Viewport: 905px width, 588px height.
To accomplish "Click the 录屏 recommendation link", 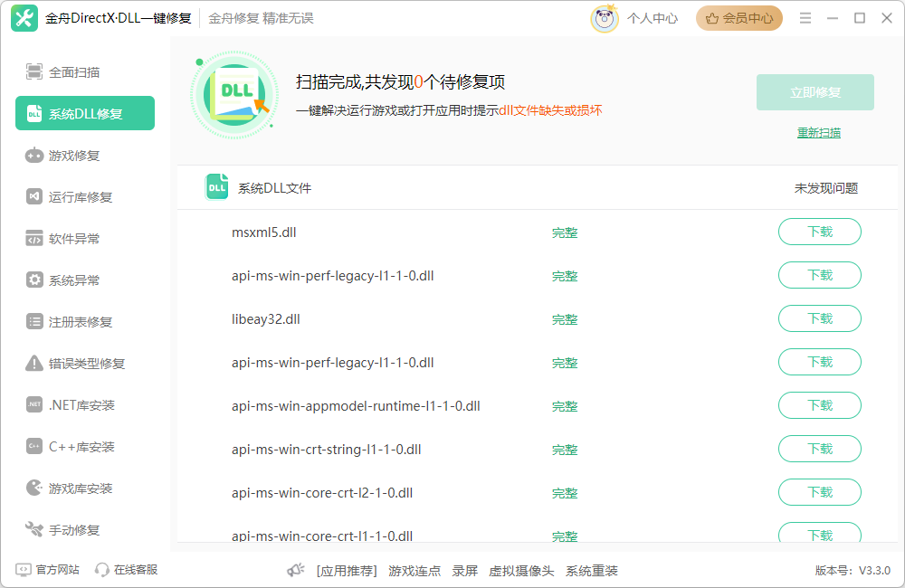I will (x=464, y=571).
